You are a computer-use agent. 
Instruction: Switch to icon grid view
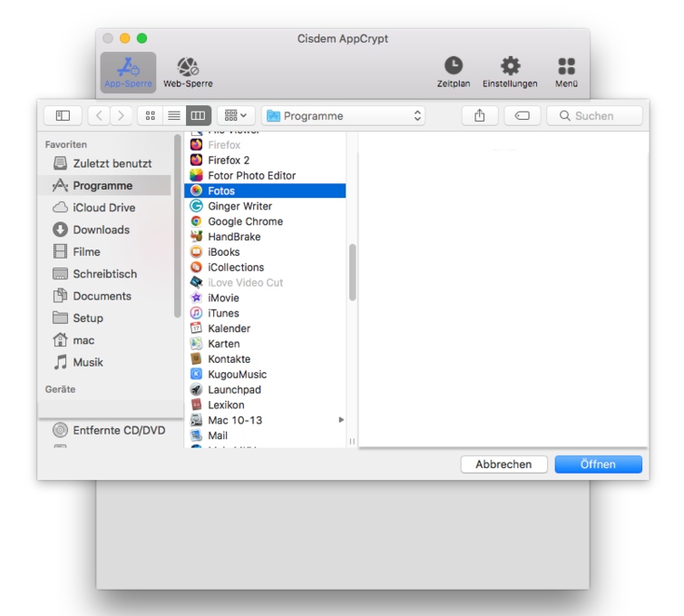150,115
